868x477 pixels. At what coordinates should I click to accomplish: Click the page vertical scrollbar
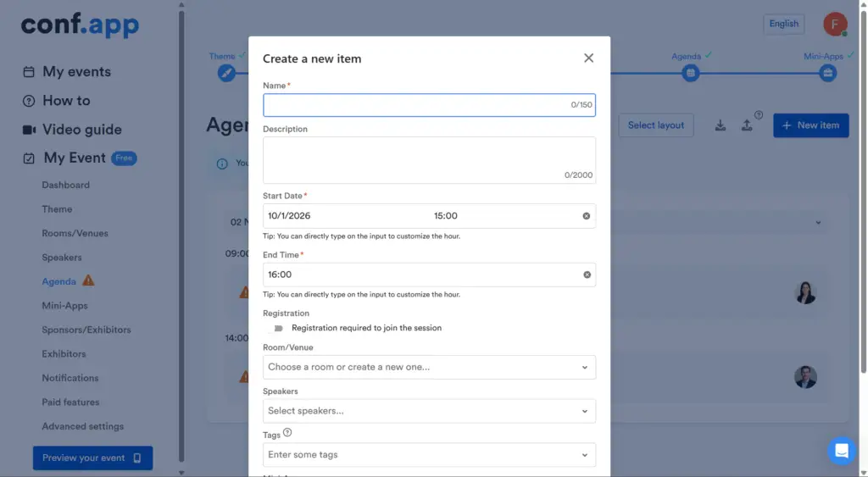click(863, 191)
